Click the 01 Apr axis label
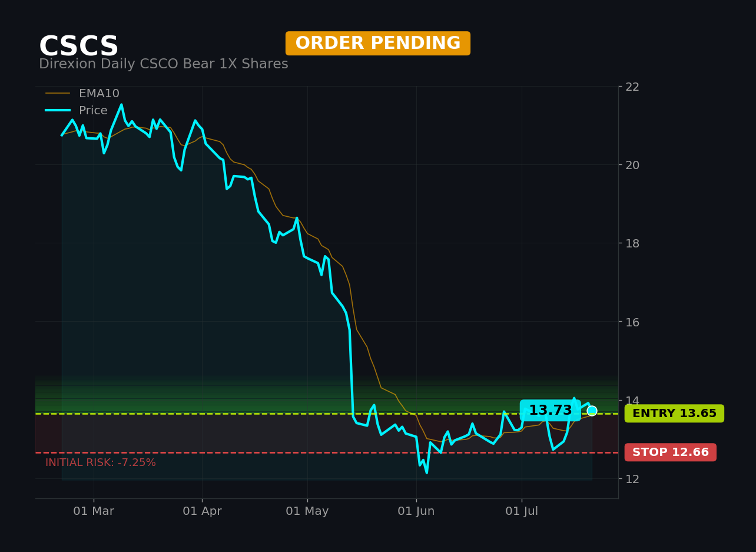This screenshot has width=756, height=552. 202,511
